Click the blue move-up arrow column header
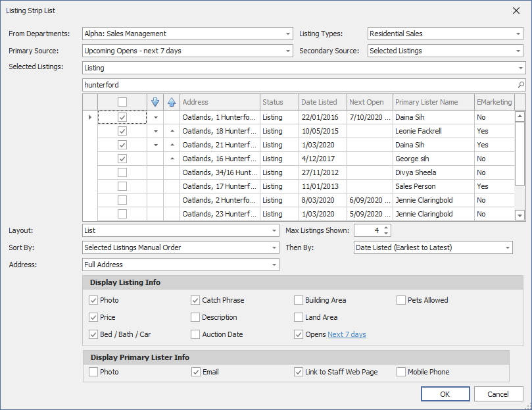Image resolution: width=532 pixels, height=410 pixels. pyautogui.click(x=172, y=102)
